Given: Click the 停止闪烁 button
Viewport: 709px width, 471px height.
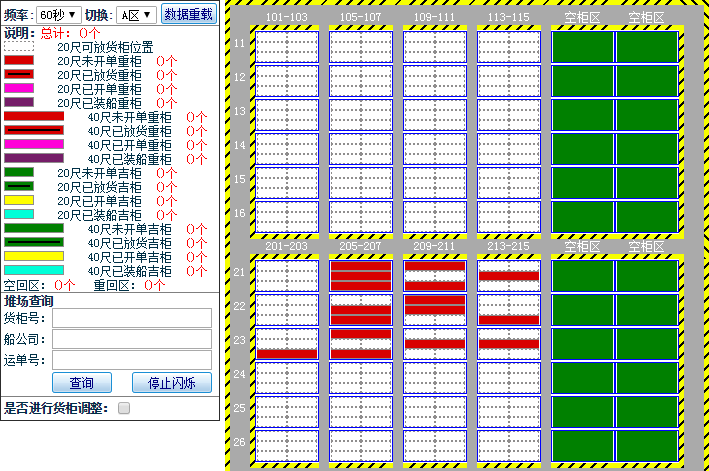Looking at the screenshot, I should click(171, 383).
